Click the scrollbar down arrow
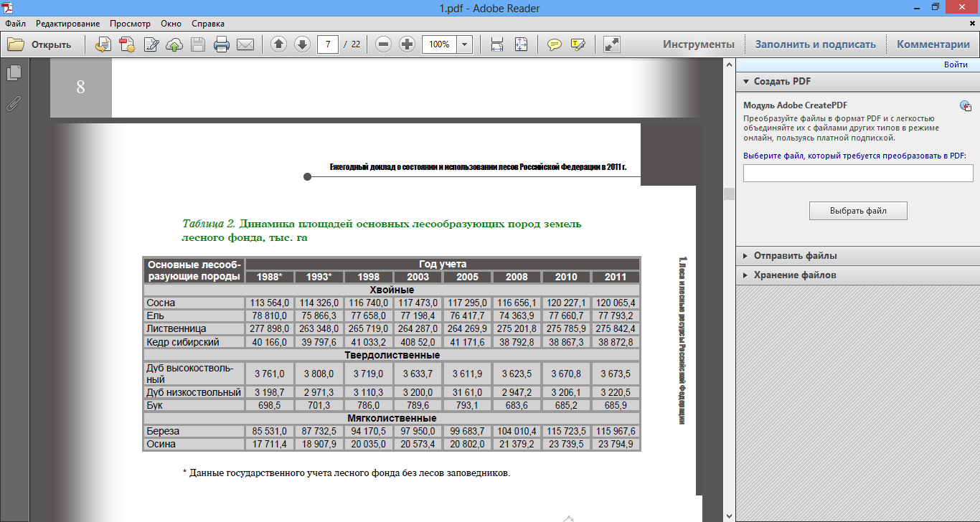 click(730, 516)
